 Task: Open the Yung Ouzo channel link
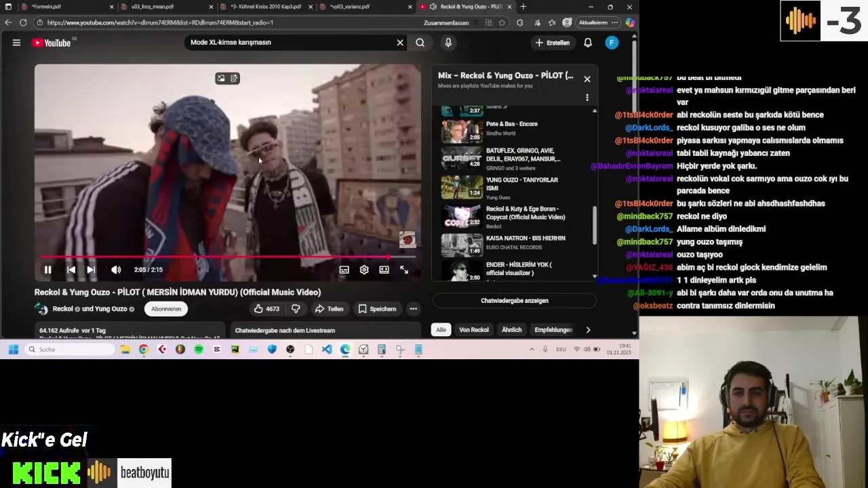(111, 309)
